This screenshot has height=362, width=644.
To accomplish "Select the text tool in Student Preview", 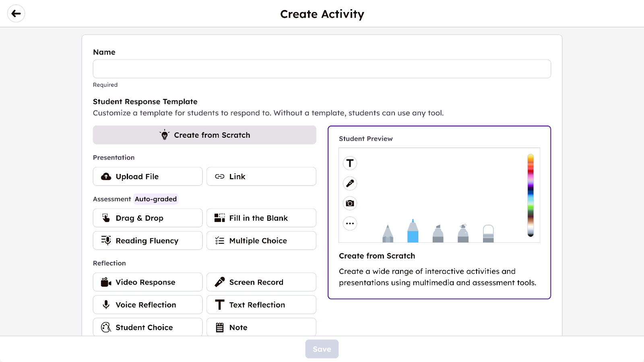I will pos(350,163).
